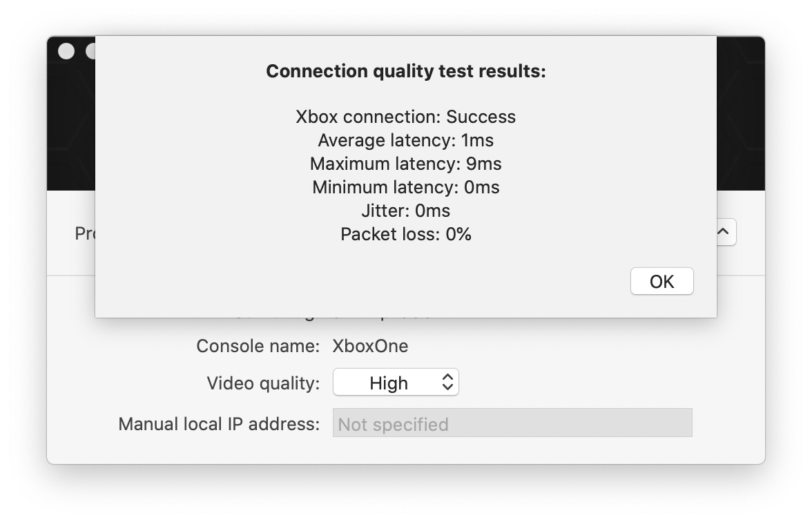
Task: Click the Connection quality test results heading
Action: 405,71
